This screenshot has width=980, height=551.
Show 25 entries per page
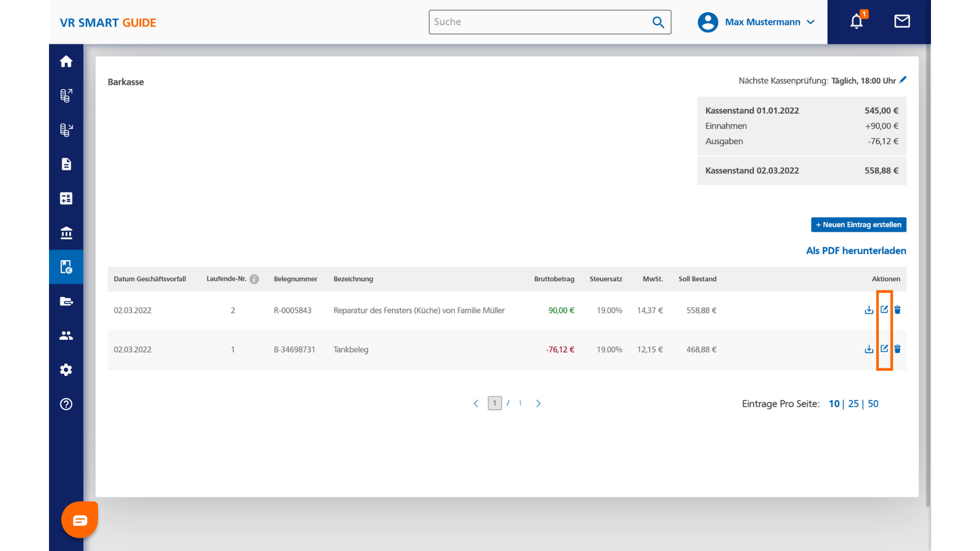853,404
